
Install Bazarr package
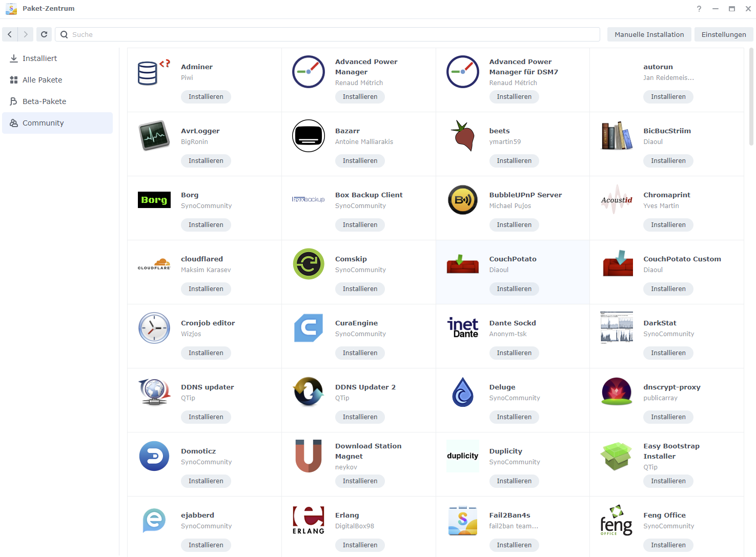tap(360, 161)
